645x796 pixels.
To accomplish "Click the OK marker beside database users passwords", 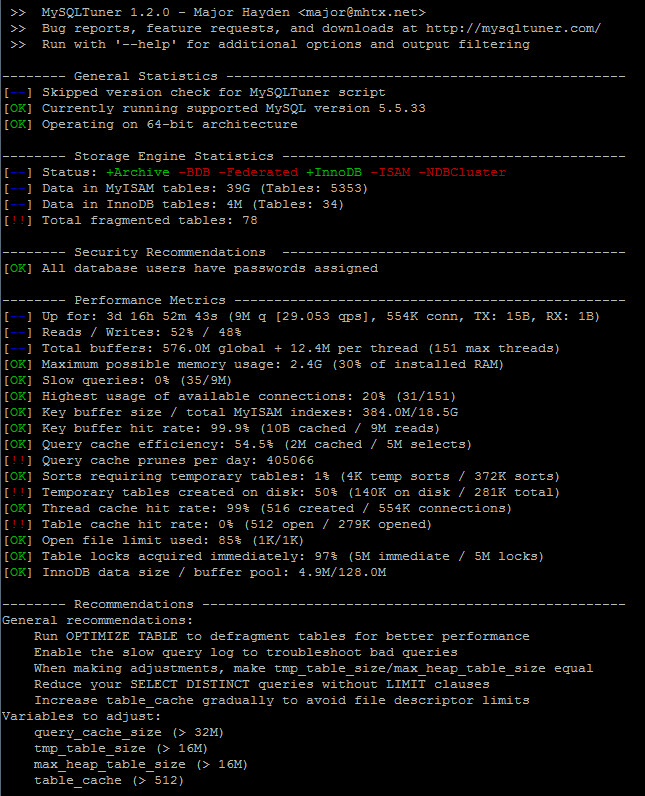I will pos(18,269).
